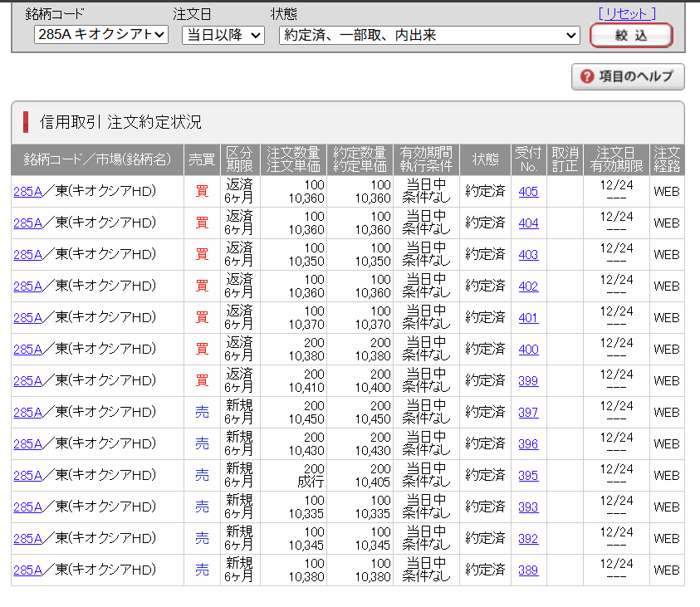Open order receipt number 389
The image size is (700, 607).
tap(528, 570)
